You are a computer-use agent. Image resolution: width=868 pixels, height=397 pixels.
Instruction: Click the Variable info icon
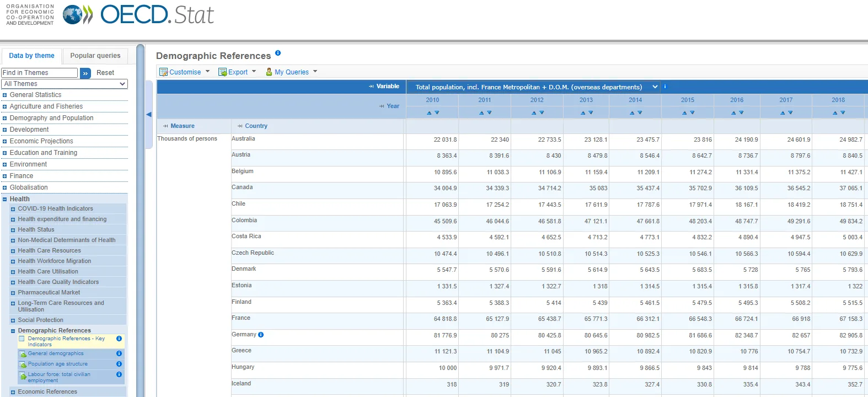(665, 87)
